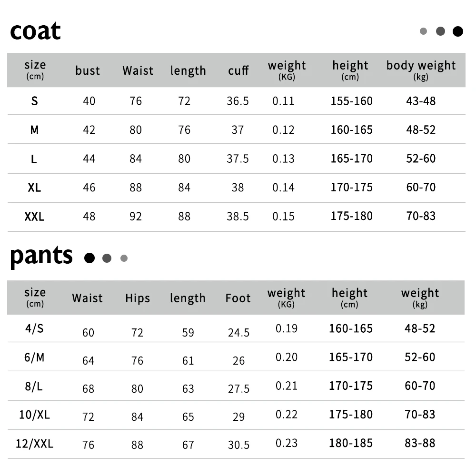Viewport: 476px width, 476px height.
Task: Select the "bust" column header
Action: click(88, 70)
